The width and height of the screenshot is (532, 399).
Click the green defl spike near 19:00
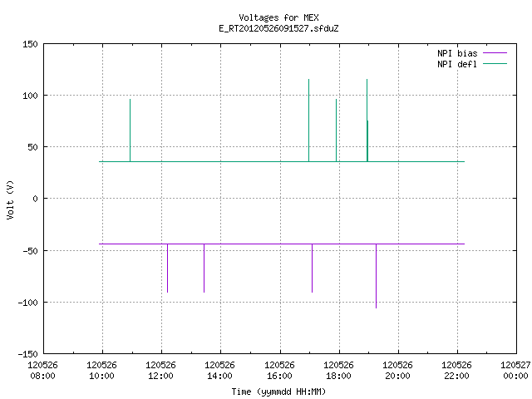coord(367,121)
